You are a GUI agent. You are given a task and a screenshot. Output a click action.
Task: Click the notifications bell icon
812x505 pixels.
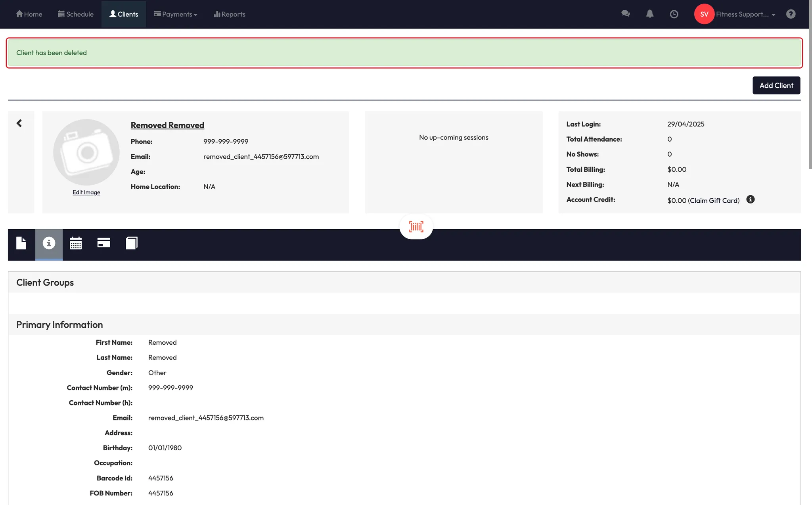(649, 14)
